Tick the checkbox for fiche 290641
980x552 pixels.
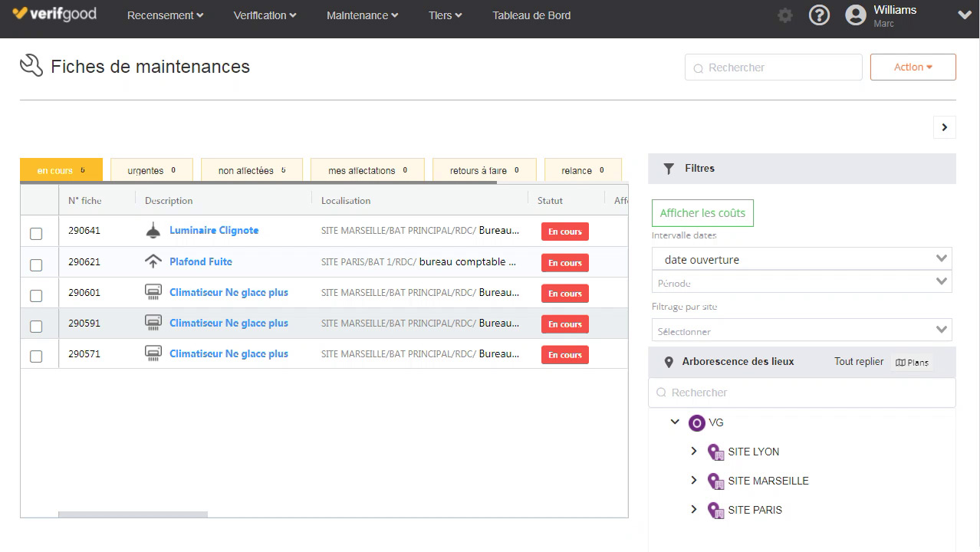coord(36,234)
